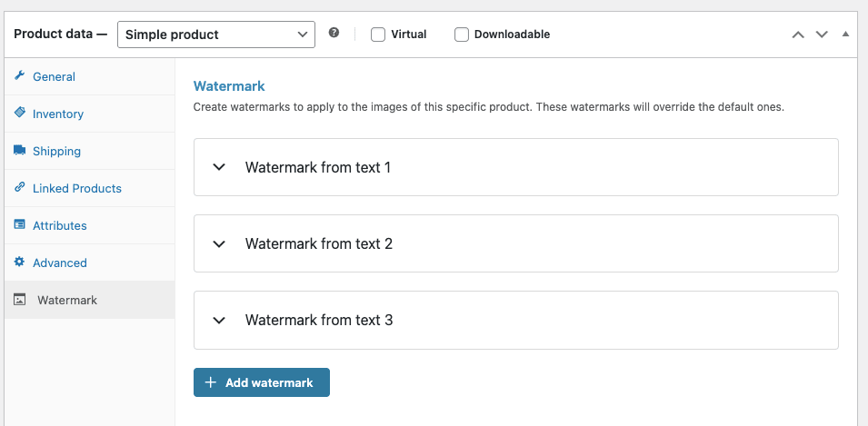Click the 'Create watermarks to apply' description text

click(489, 107)
